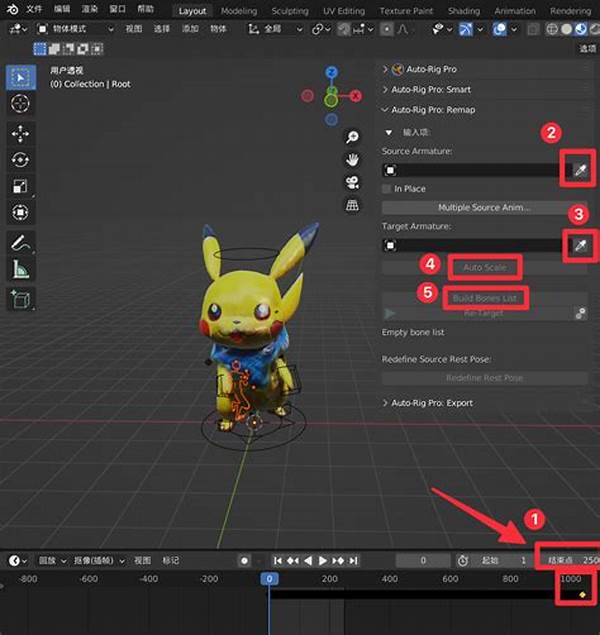
Task: Select the Add Cube tool
Action: (20, 299)
